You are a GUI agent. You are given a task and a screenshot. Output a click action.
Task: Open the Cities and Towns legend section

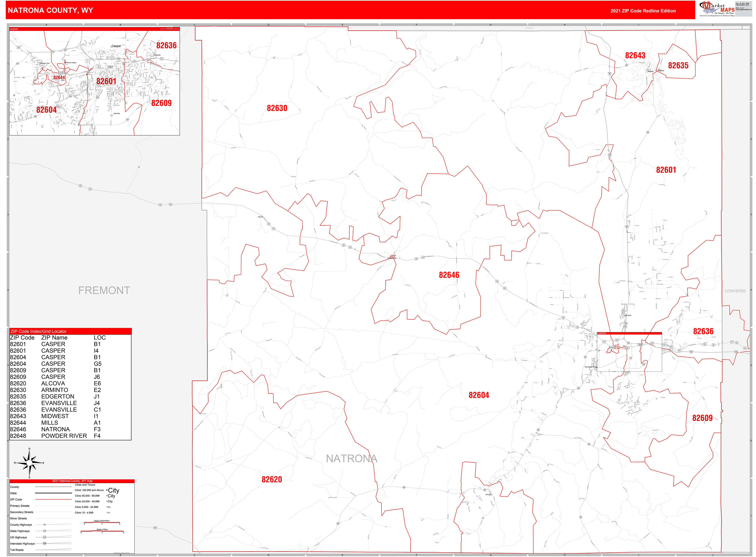pyautogui.click(x=85, y=485)
